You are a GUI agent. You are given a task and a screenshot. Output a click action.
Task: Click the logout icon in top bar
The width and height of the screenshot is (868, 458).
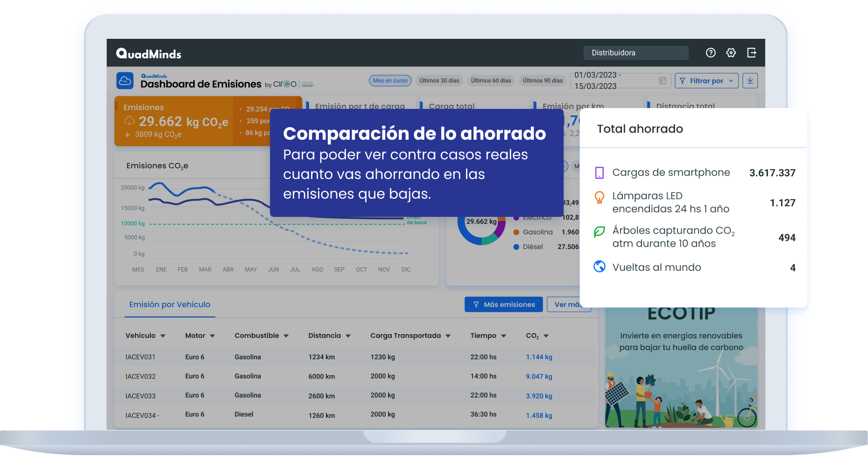coord(751,53)
